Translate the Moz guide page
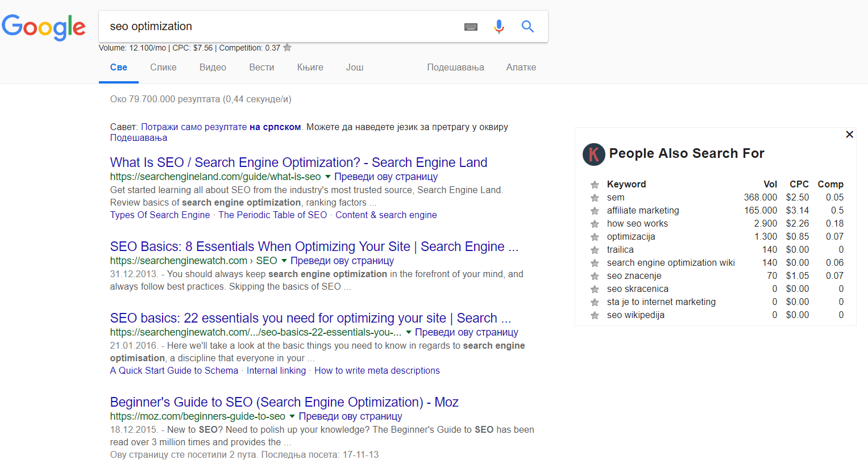The image size is (868, 464). coord(351,416)
